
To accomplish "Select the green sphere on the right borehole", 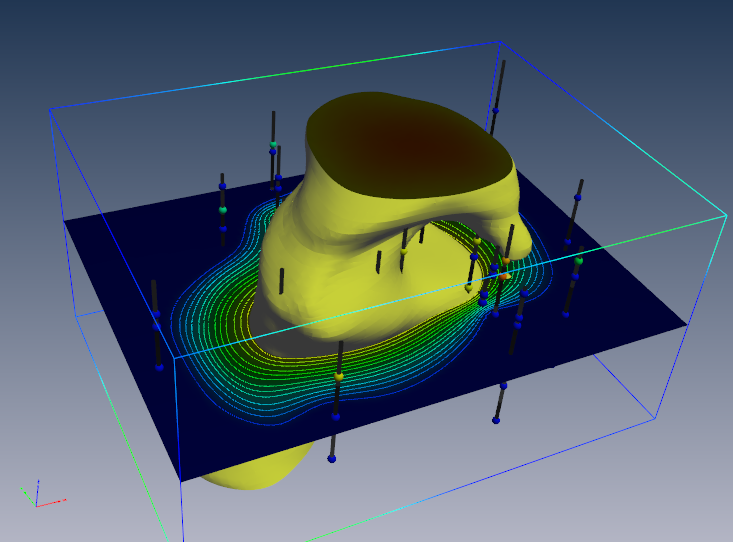I will (x=578, y=261).
